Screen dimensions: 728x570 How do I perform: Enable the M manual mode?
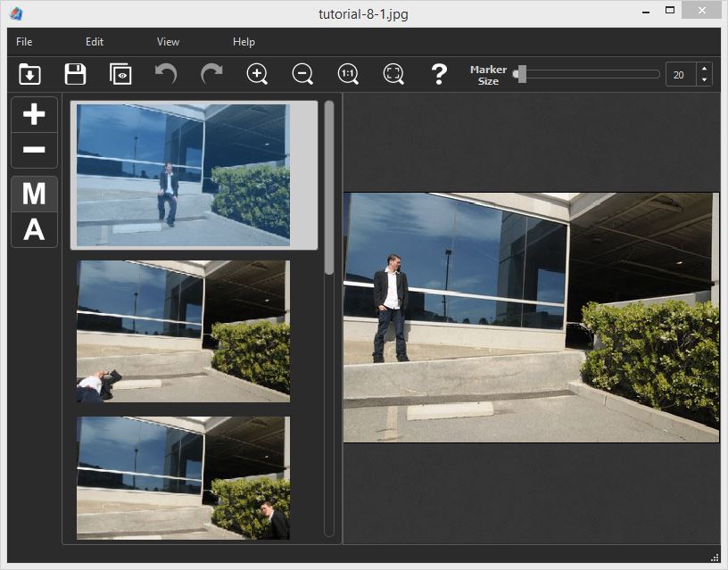tap(34, 194)
